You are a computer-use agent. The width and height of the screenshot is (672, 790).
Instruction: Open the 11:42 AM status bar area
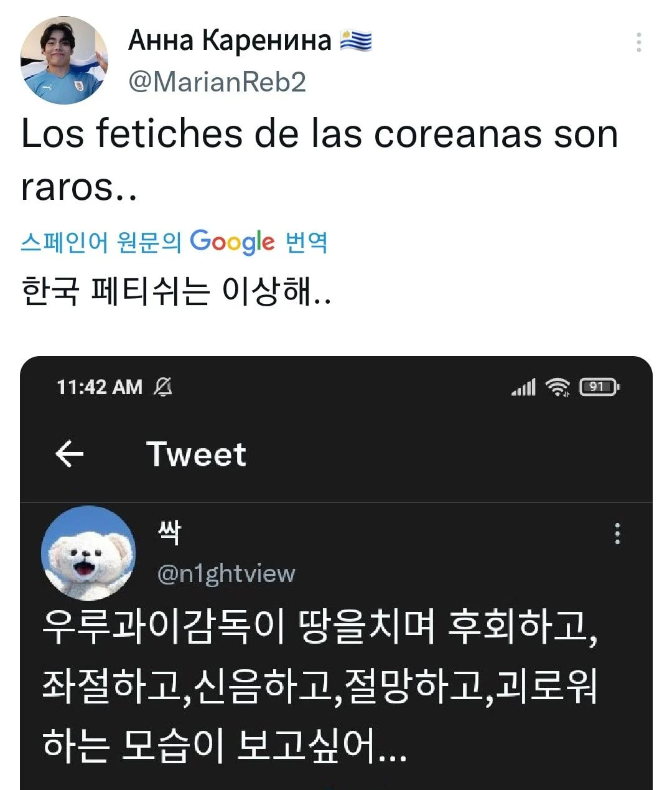(x=100, y=387)
